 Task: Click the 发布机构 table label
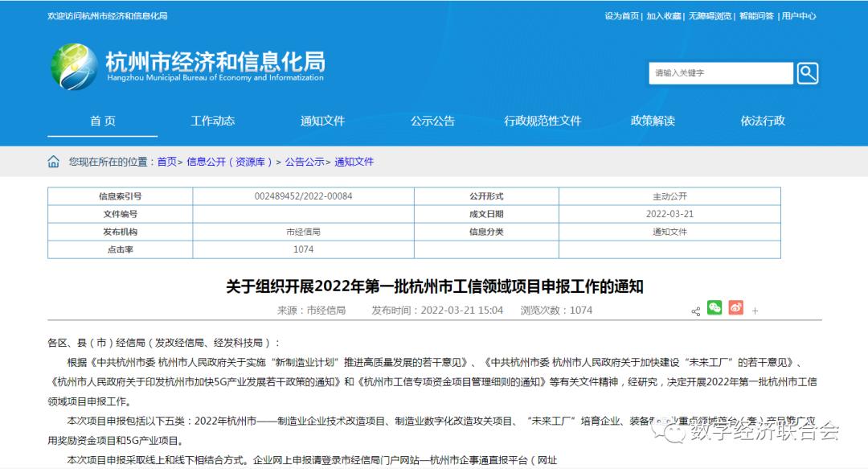click(x=120, y=232)
